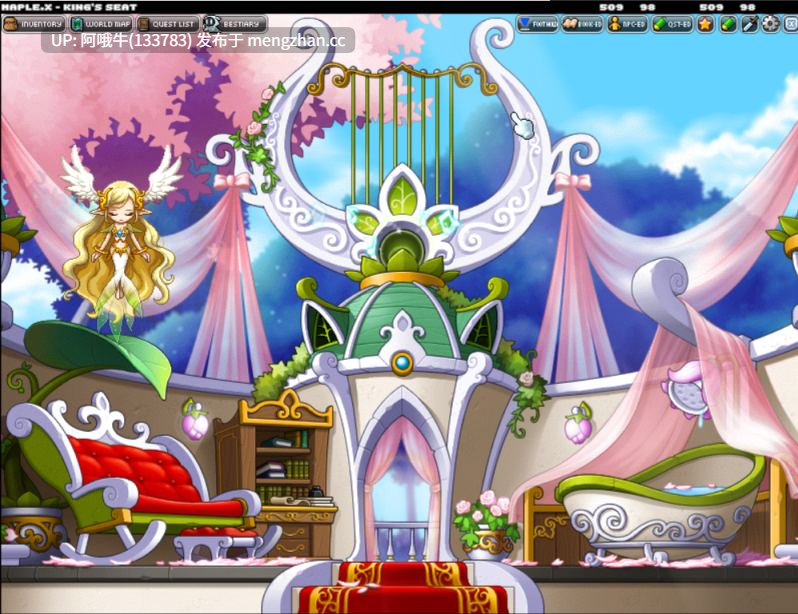Image resolution: width=798 pixels, height=614 pixels.
Task: Open the World Map
Action: pos(100,24)
